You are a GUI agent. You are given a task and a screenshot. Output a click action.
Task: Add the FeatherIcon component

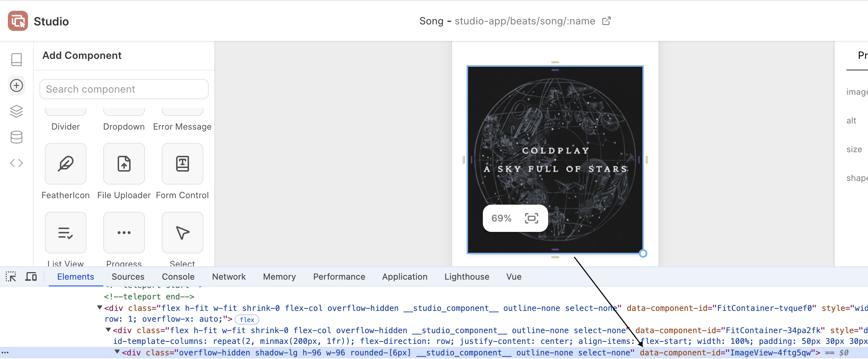click(x=66, y=164)
